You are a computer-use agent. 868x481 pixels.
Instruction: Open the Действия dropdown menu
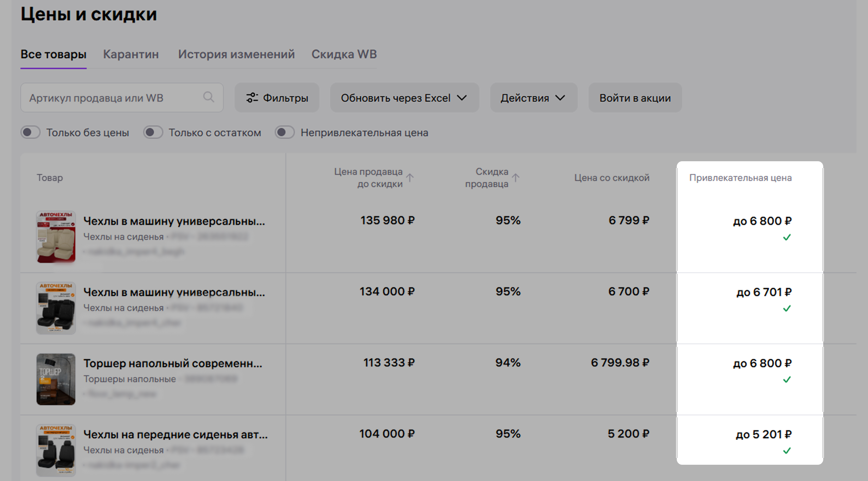point(533,98)
